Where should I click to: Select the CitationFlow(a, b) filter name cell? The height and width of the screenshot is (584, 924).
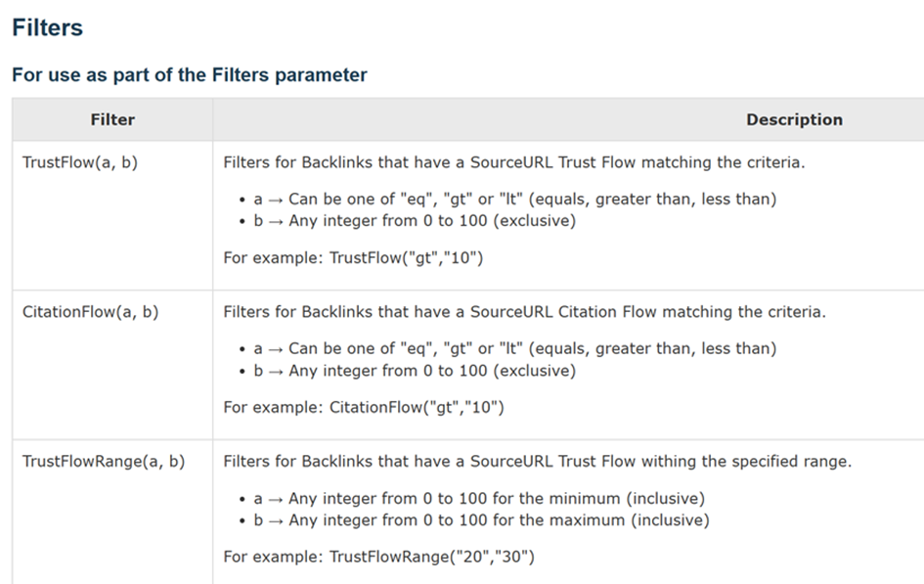(90, 312)
